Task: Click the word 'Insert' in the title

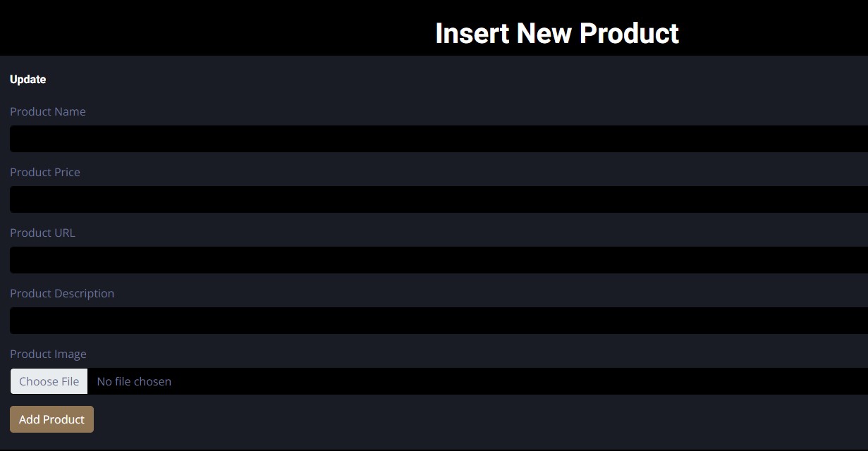Action: [x=472, y=33]
